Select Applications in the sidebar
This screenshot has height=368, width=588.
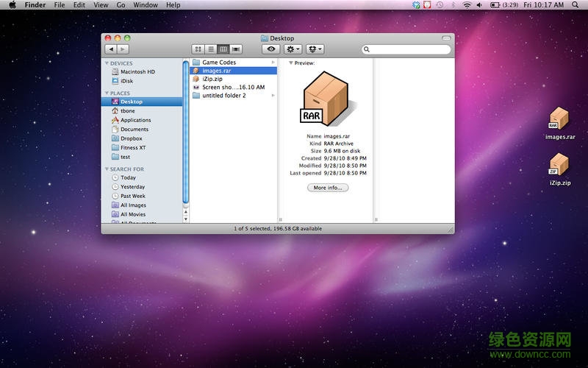pos(135,120)
